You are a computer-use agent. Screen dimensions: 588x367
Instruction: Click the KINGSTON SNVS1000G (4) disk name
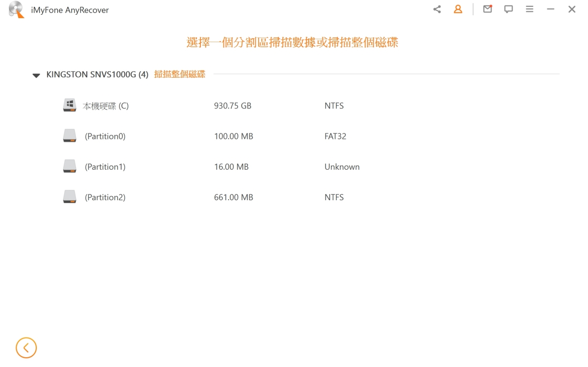(x=97, y=75)
